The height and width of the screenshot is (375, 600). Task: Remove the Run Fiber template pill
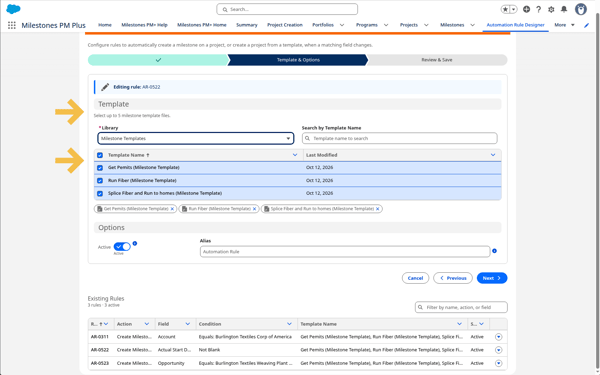point(254,209)
